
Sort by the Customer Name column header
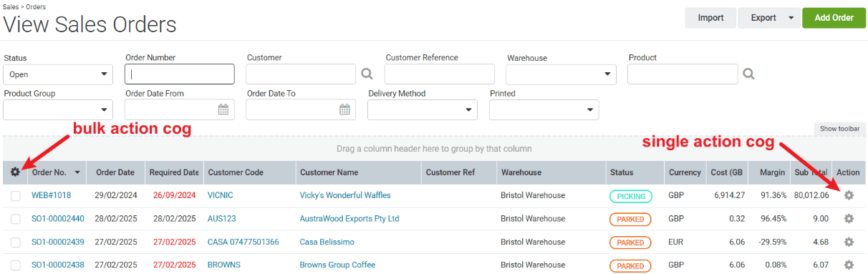tap(329, 172)
